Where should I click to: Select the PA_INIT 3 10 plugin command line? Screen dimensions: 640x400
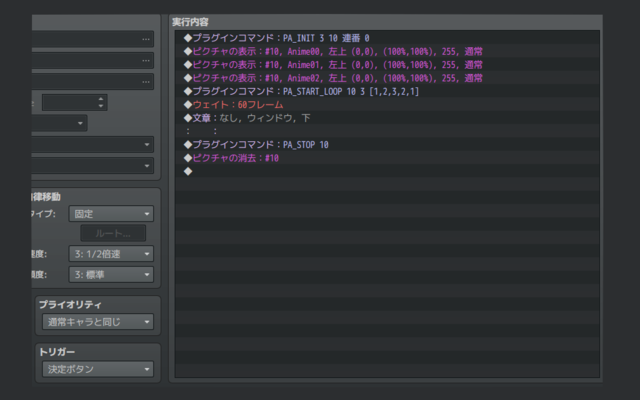pyautogui.click(x=387, y=38)
